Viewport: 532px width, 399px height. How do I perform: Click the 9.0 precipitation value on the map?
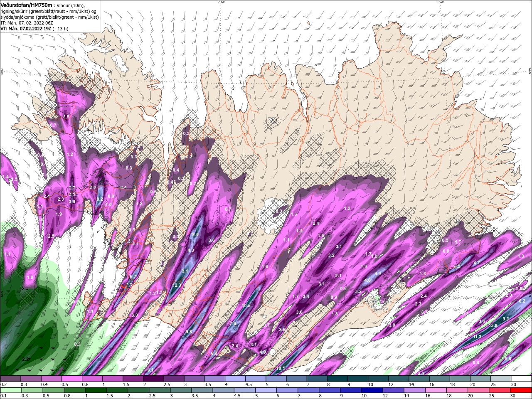click(195, 234)
